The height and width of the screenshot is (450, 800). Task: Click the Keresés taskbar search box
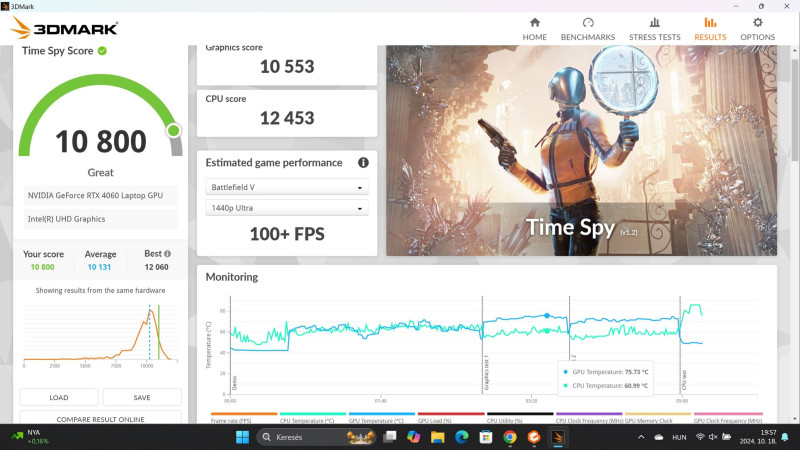316,437
